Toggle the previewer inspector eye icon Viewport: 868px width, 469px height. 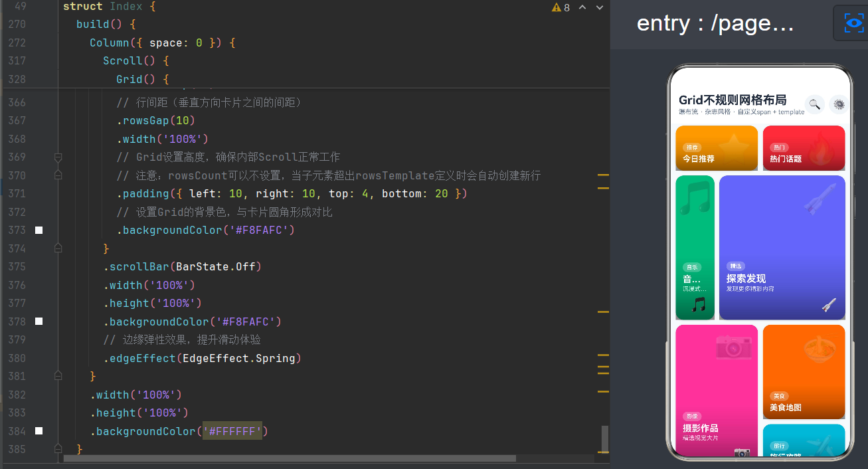[x=853, y=23]
